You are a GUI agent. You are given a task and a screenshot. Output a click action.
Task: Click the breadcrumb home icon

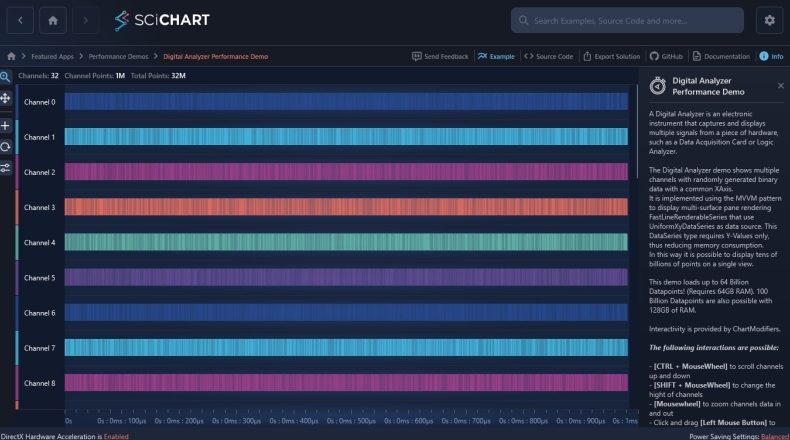click(x=11, y=57)
